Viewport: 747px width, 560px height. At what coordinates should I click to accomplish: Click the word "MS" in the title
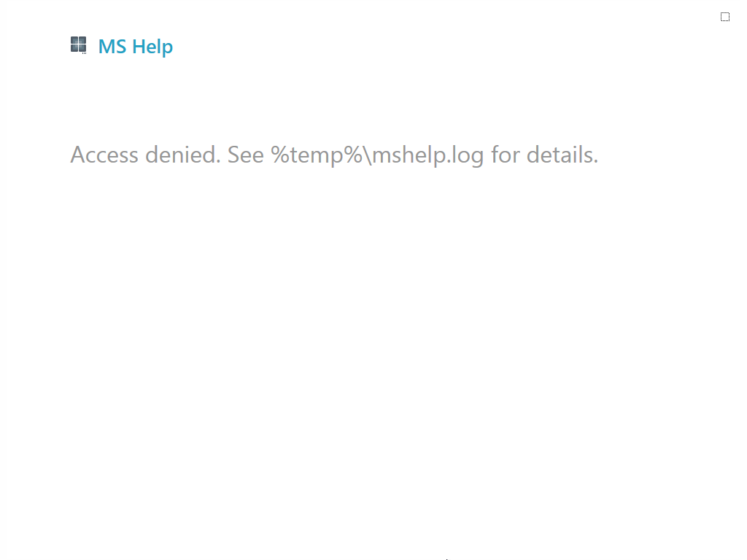[112, 47]
